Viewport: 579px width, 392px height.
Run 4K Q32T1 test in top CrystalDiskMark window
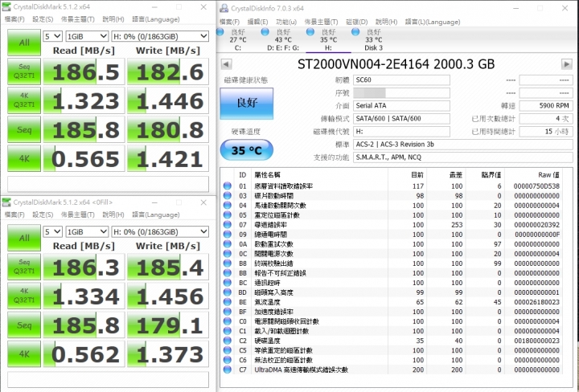pos(24,100)
